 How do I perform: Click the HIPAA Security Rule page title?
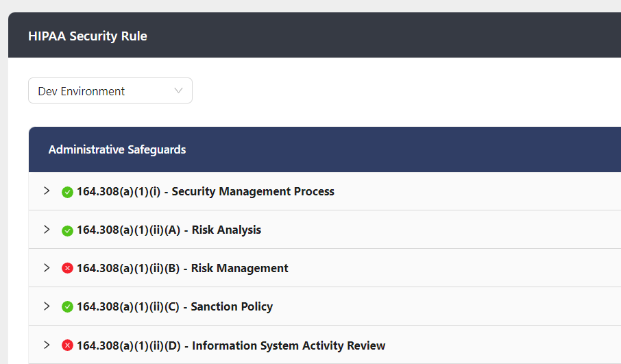(x=88, y=36)
